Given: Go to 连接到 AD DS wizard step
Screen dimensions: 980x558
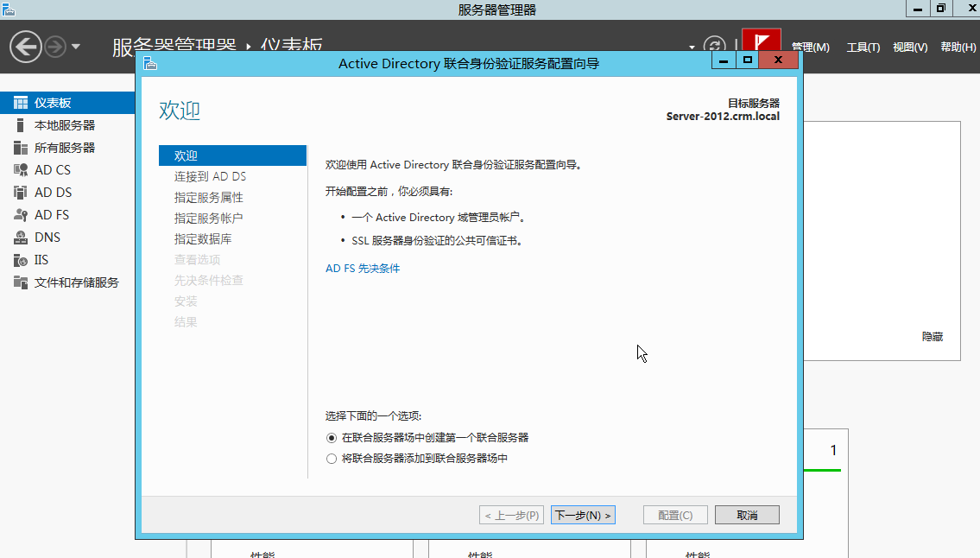Looking at the screenshot, I should (210, 176).
